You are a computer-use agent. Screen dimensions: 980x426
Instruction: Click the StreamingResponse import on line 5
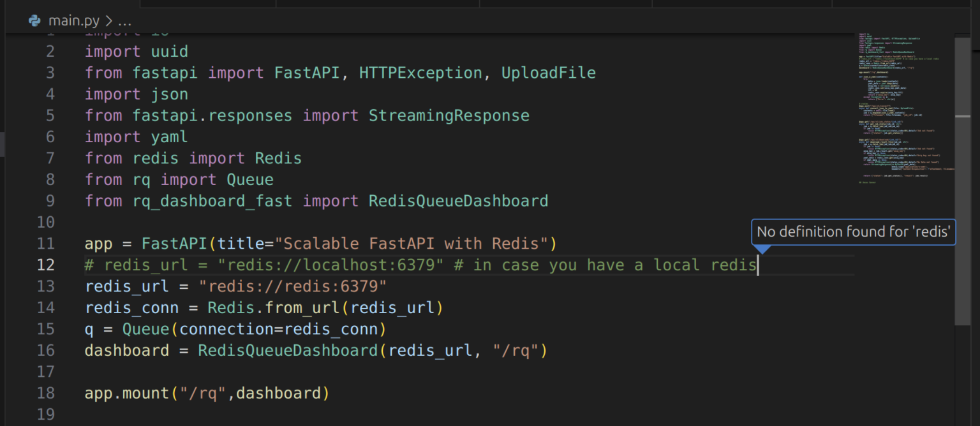[449, 115]
